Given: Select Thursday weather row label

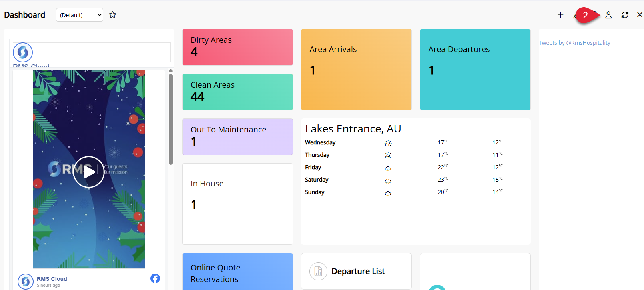Looking at the screenshot, I should 317,155.
